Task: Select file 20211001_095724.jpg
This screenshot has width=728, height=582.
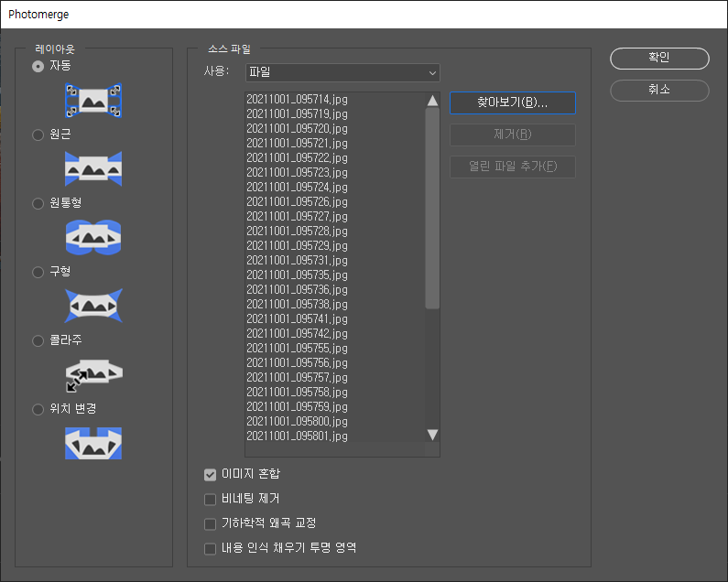Action: click(297, 187)
